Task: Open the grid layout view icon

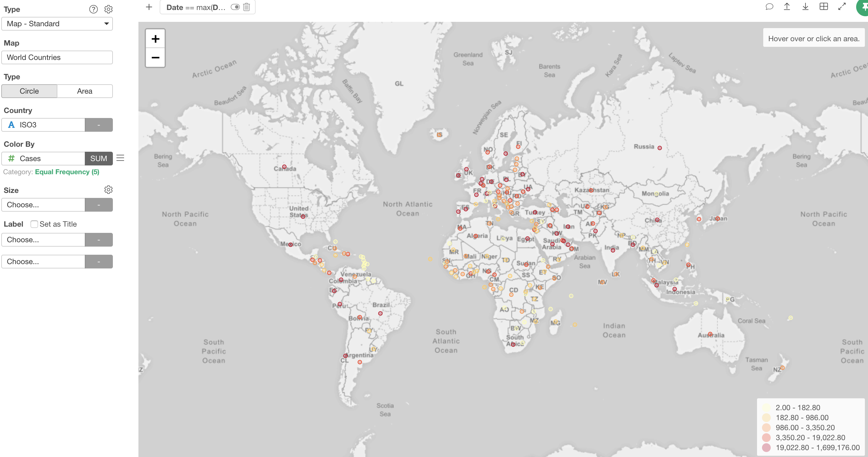Action: (x=823, y=7)
